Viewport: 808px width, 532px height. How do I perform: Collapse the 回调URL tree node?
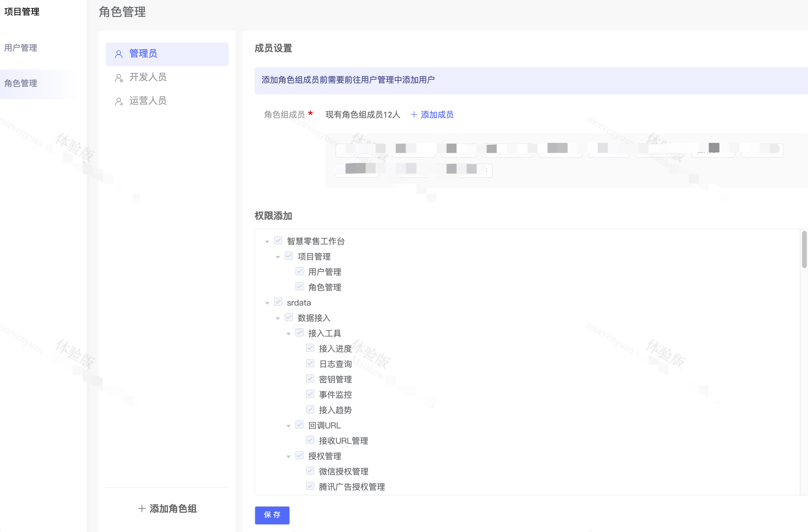click(289, 426)
